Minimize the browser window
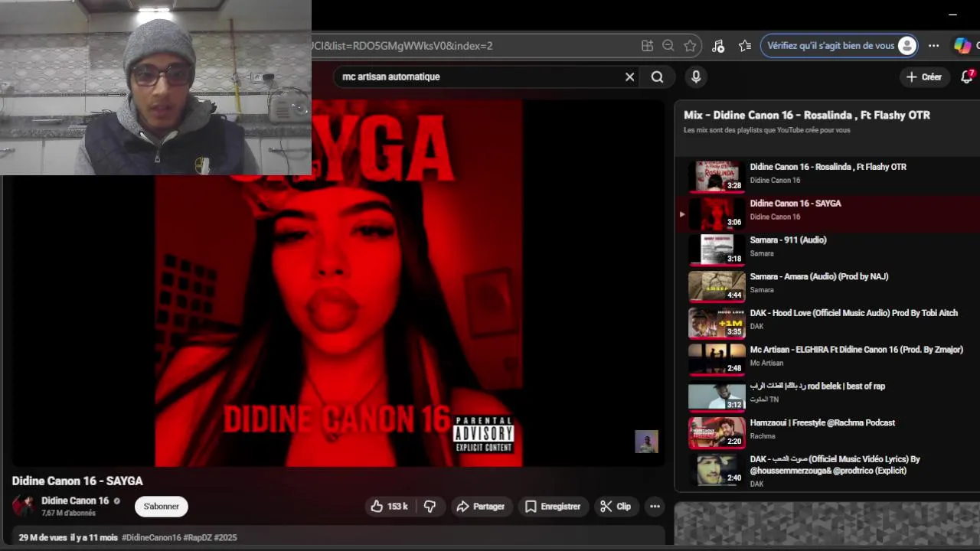980x551 pixels. tap(952, 14)
